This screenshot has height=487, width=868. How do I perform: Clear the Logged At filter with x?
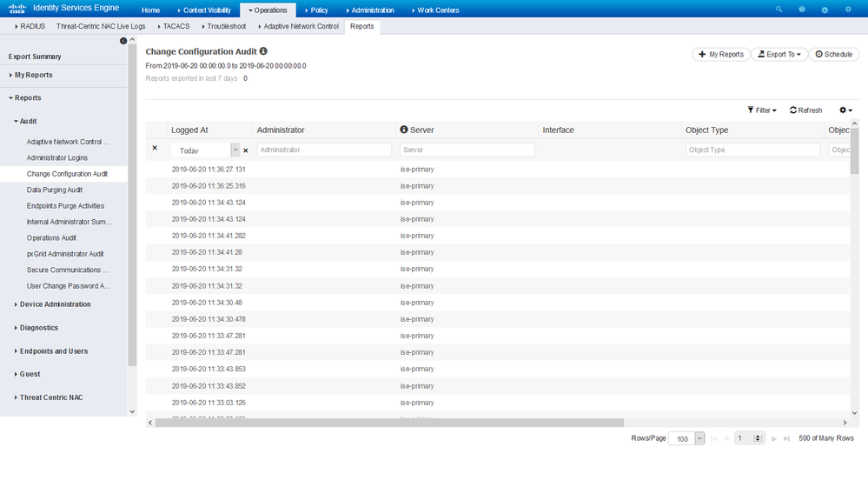(246, 150)
